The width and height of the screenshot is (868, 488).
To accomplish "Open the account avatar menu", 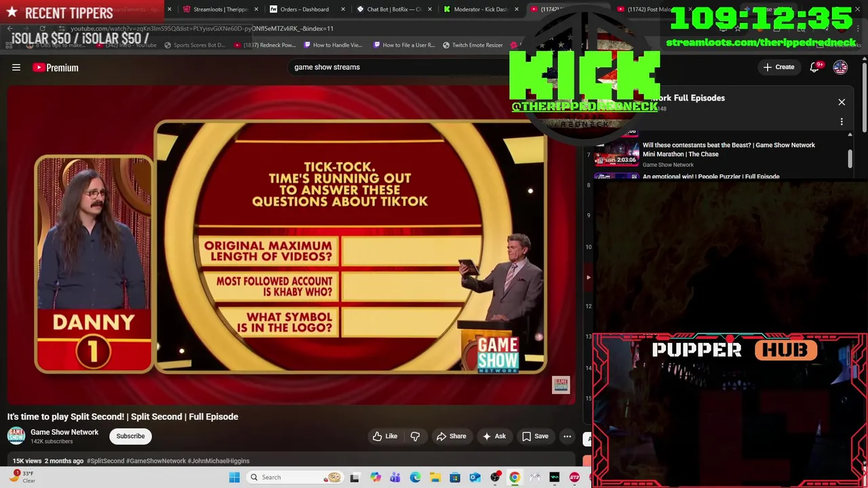I will [840, 67].
